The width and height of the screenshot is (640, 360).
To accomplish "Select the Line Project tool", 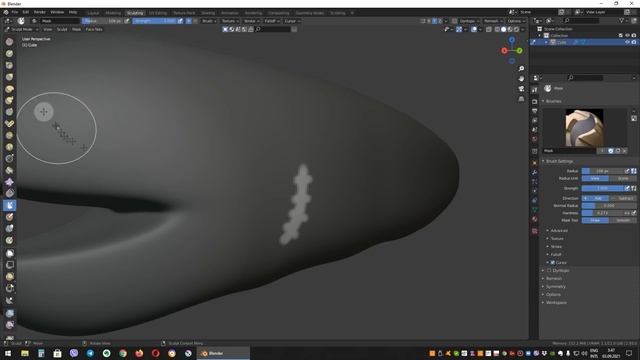I will point(9,300).
